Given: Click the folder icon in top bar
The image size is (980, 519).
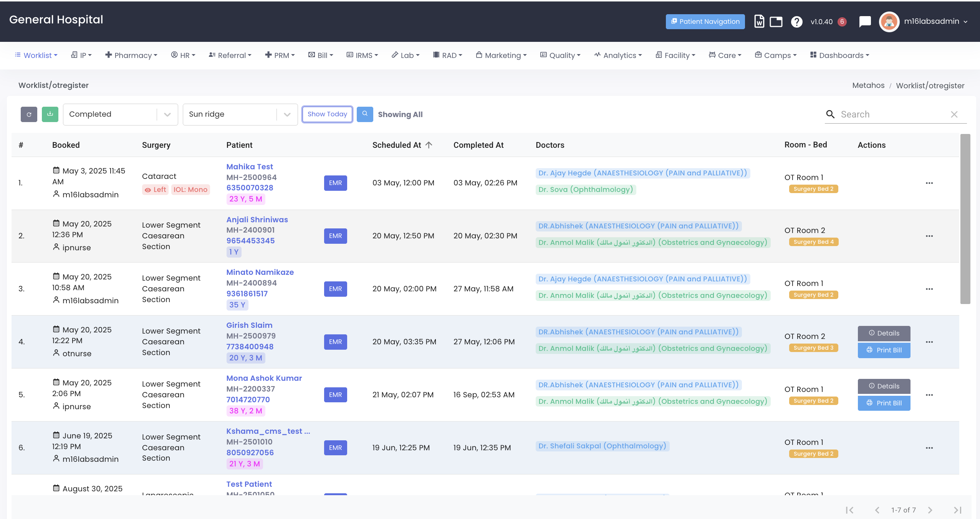Looking at the screenshot, I should [x=776, y=21].
